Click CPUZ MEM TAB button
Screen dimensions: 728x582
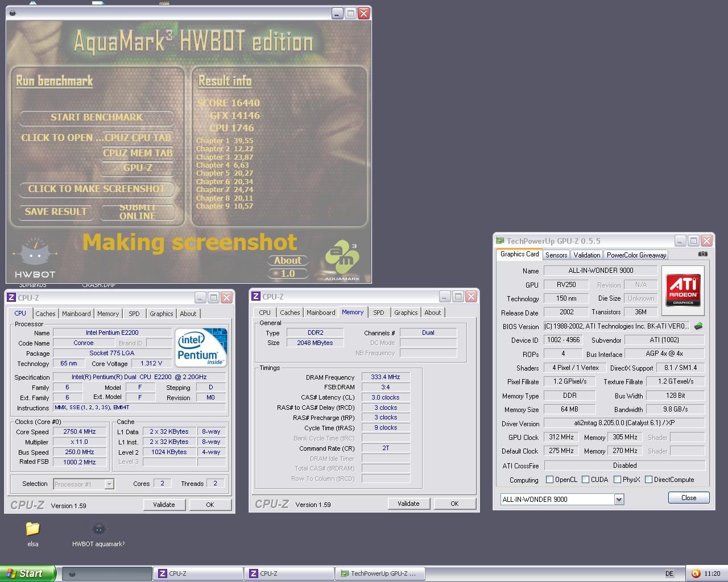pyautogui.click(x=138, y=153)
